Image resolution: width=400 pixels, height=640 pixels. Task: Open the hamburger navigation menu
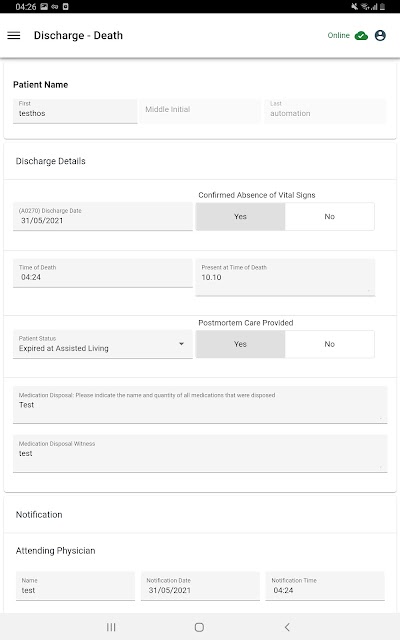tap(14, 36)
